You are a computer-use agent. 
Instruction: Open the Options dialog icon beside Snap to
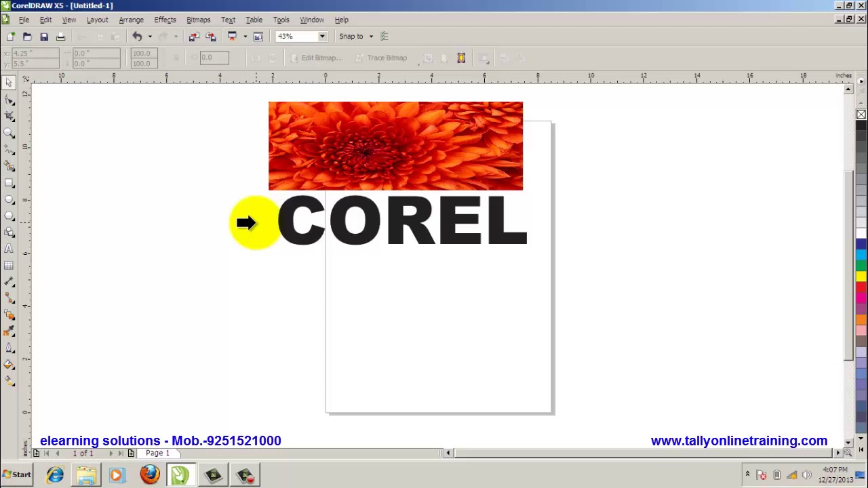pos(384,37)
